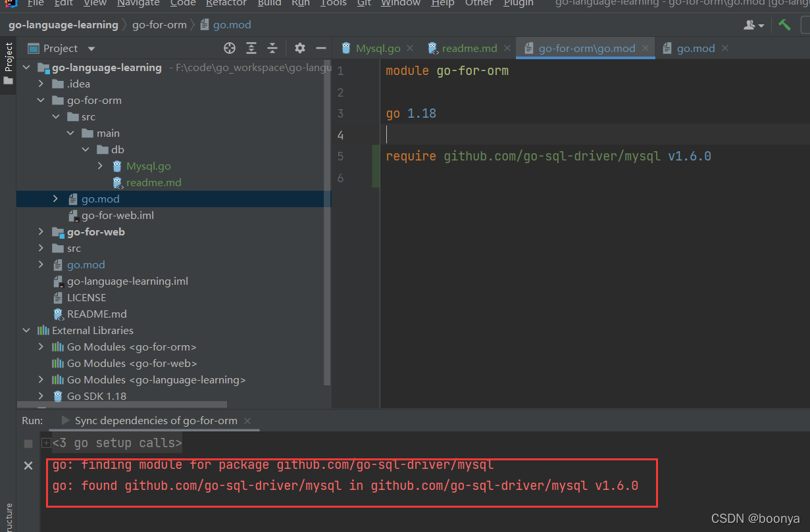The height and width of the screenshot is (532, 810).
Task: Select the LICENSE file
Action: click(x=86, y=298)
